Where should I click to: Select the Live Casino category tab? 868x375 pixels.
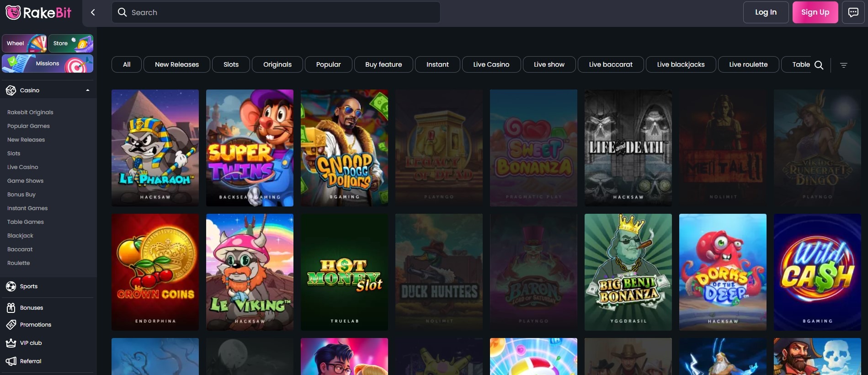(x=491, y=64)
